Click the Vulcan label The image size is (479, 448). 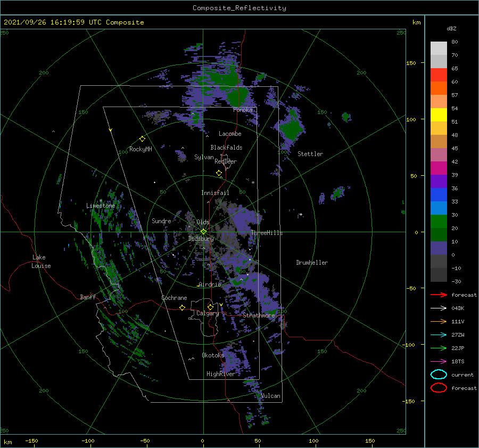pos(271,396)
